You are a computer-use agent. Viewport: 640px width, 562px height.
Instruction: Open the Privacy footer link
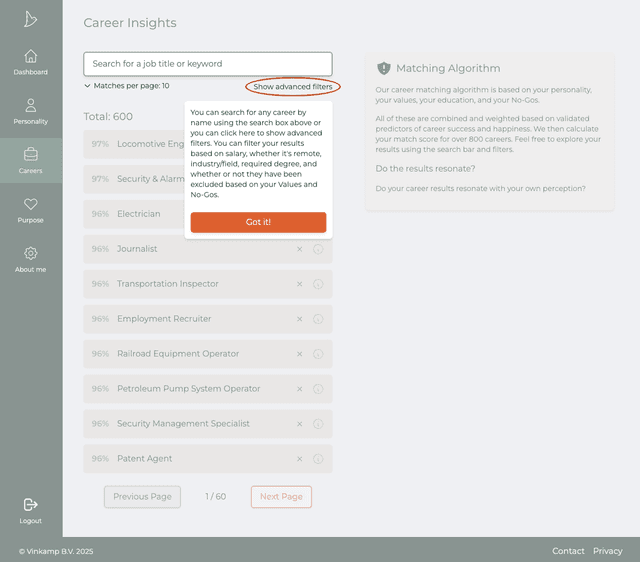(607, 551)
